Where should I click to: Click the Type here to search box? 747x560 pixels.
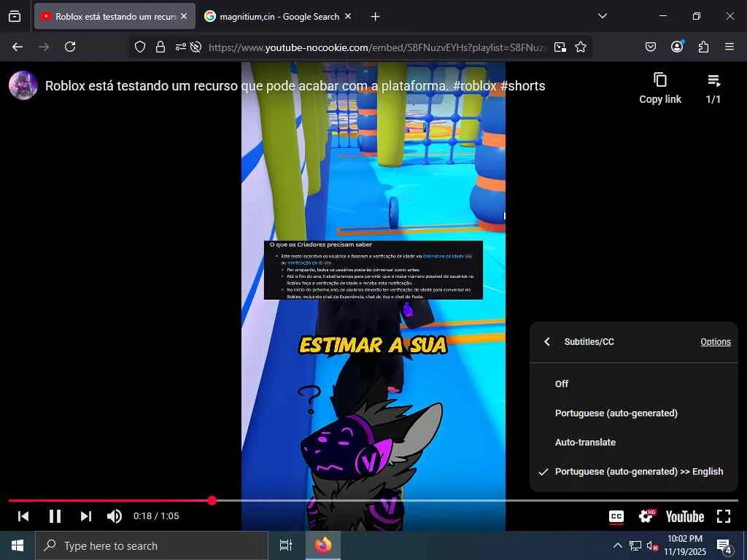pyautogui.click(x=152, y=545)
